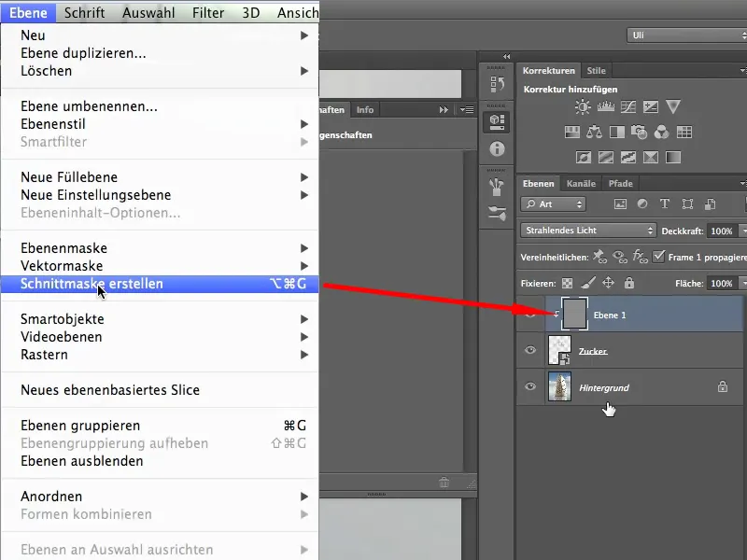The width and height of the screenshot is (747, 560).
Task: Add Levels adjustment (histogram icon)
Action: point(605,106)
